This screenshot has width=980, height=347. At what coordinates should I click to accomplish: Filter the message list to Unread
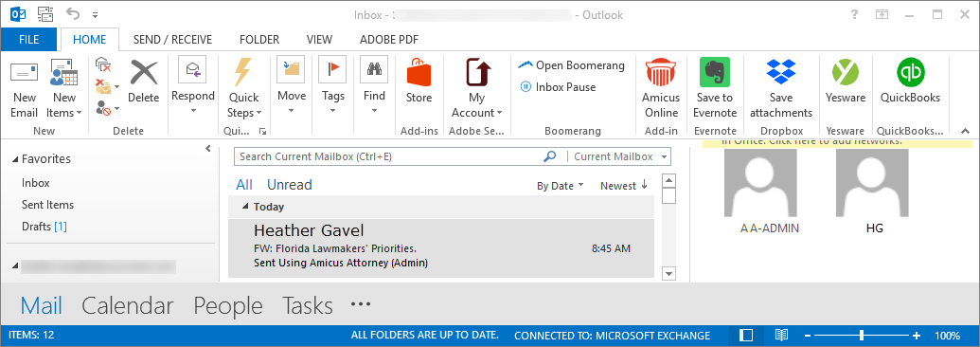coord(290,185)
